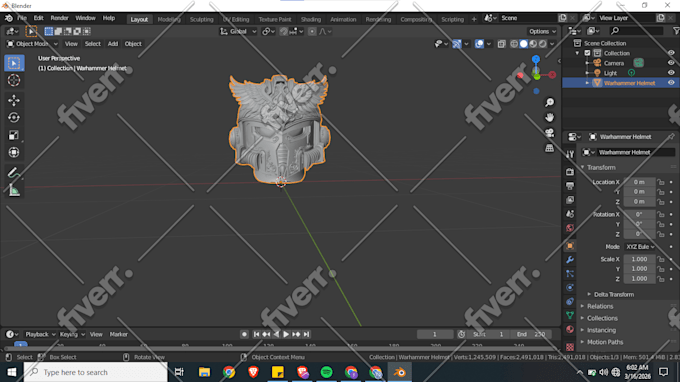Toggle camera view icon

(549, 133)
